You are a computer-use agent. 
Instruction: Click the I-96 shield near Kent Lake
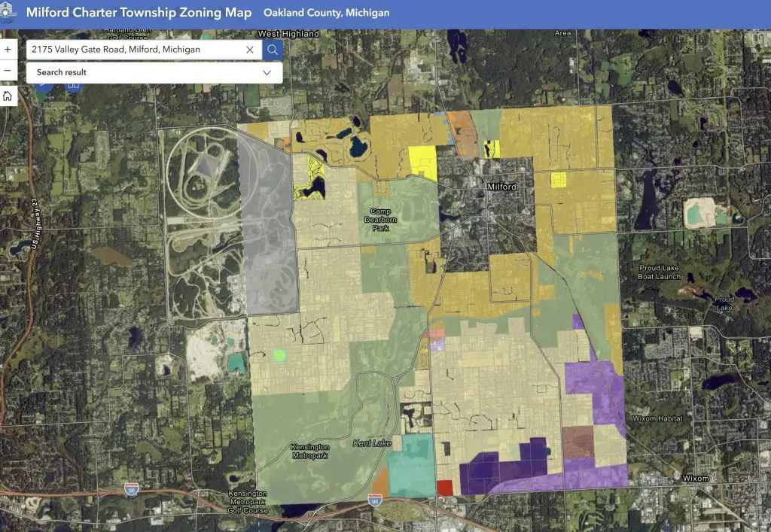(x=375, y=500)
